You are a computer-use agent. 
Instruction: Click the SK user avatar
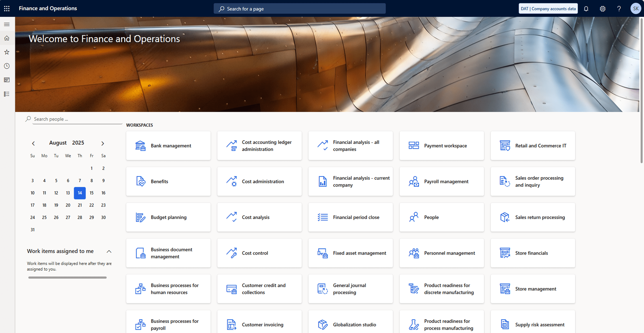[635, 9]
